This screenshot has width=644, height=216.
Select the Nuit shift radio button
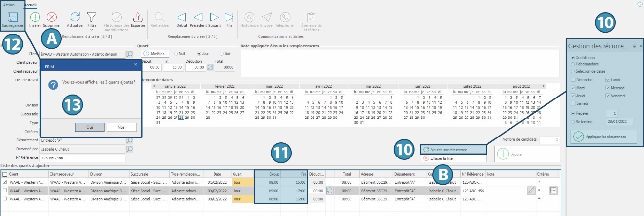175,53
